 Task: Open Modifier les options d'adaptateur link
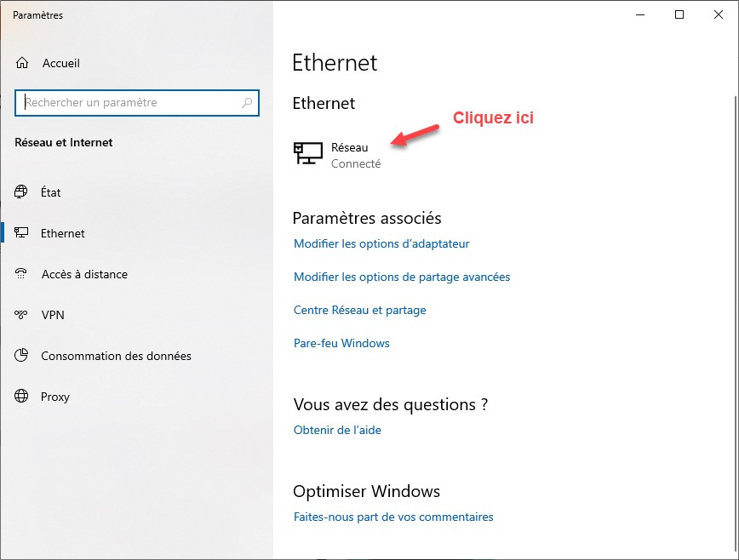381,244
